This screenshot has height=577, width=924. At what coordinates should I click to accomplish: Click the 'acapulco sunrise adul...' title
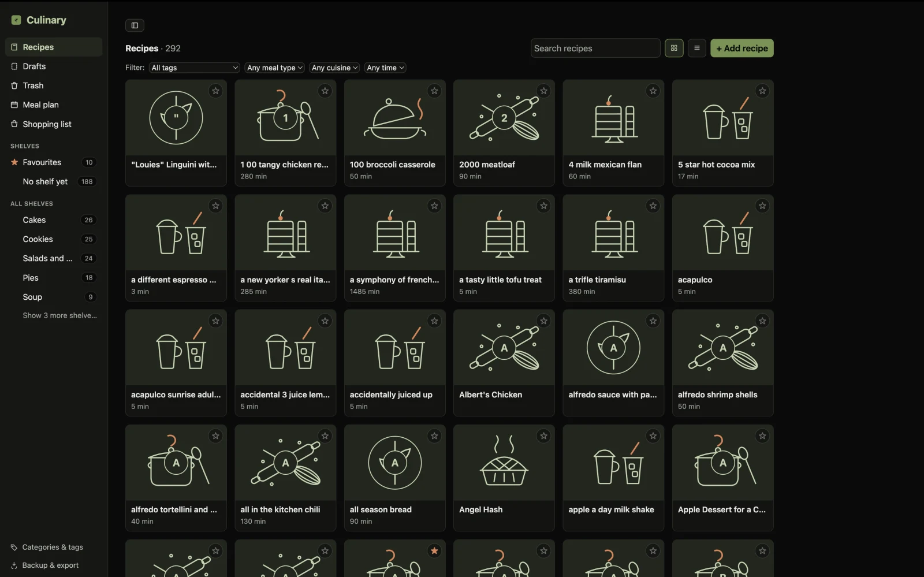(176, 394)
